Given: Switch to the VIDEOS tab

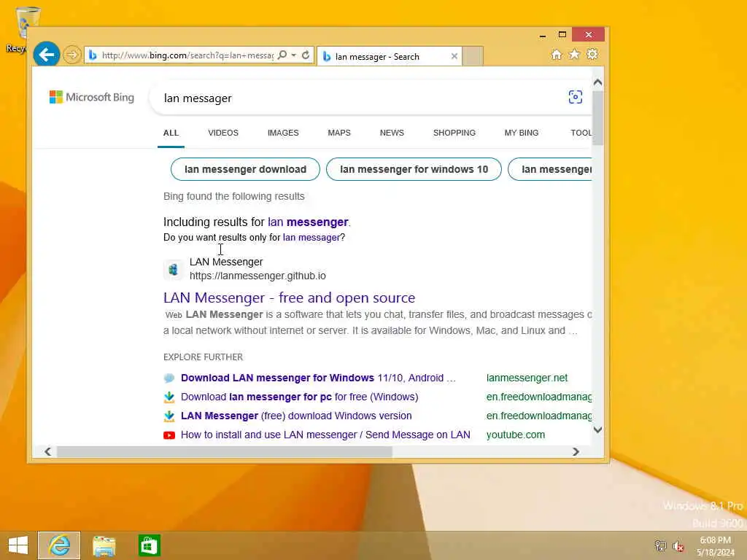Looking at the screenshot, I should click(223, 133).
